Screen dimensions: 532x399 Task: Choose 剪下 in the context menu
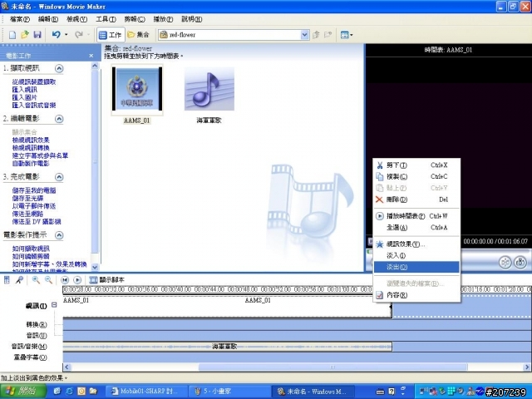pos(416,165)
